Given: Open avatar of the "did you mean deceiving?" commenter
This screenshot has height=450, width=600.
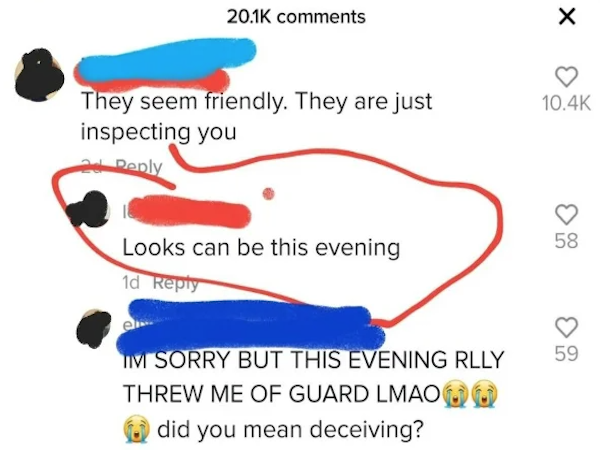Looking at the screenshot, I should 94,328.
